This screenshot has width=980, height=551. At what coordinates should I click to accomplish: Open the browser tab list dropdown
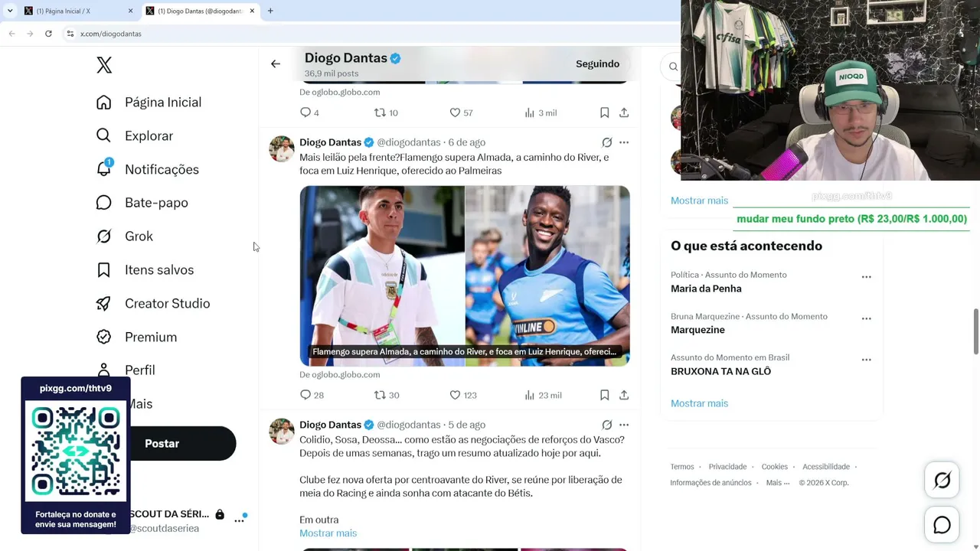coord(10,11)
